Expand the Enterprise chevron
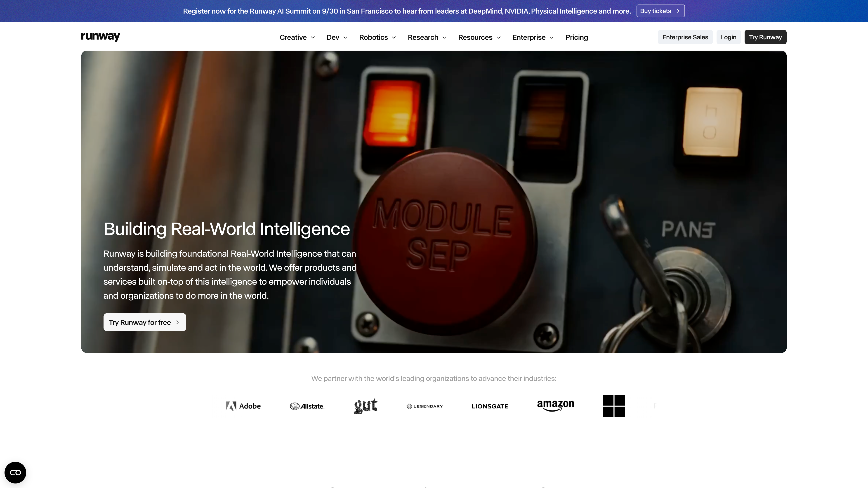 pos(552,37)
